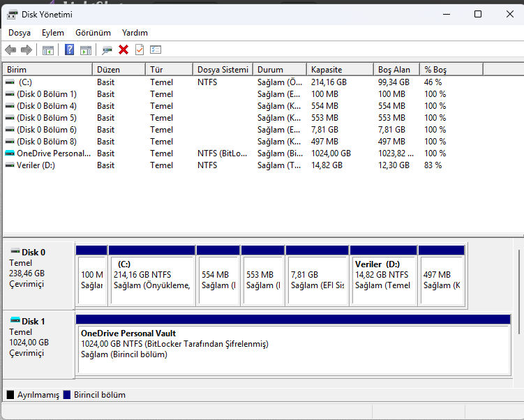
Task: Select the (C:) volume row
Action: 244,82
